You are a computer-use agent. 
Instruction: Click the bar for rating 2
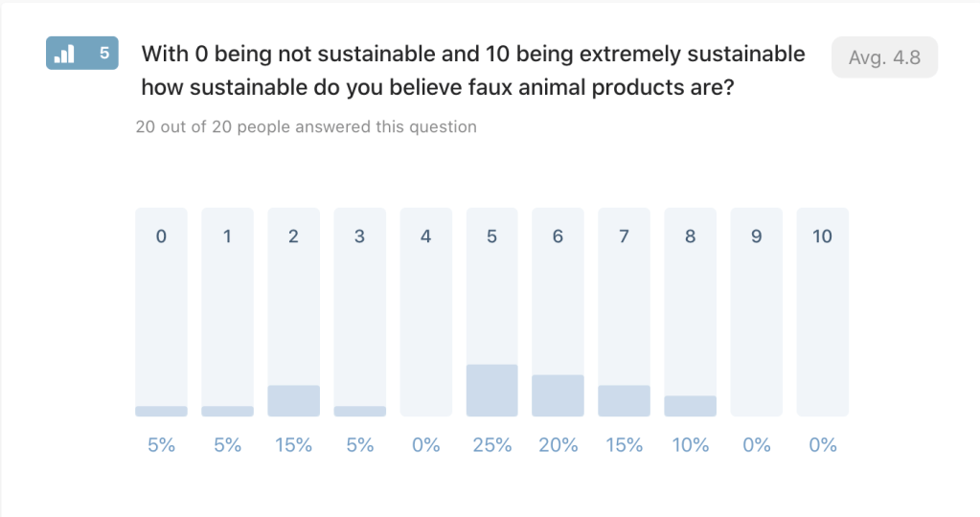(x=293, y=312)
